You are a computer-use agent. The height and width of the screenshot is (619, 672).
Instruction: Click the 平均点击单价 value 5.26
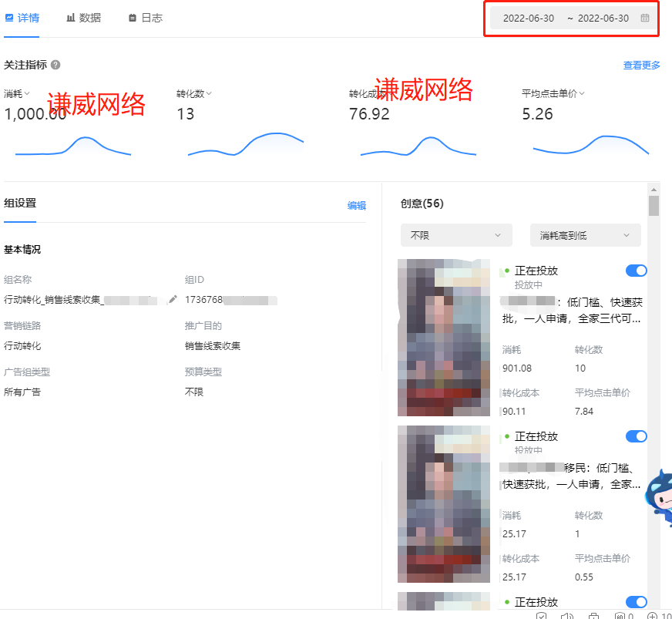[x=537, y=114]
